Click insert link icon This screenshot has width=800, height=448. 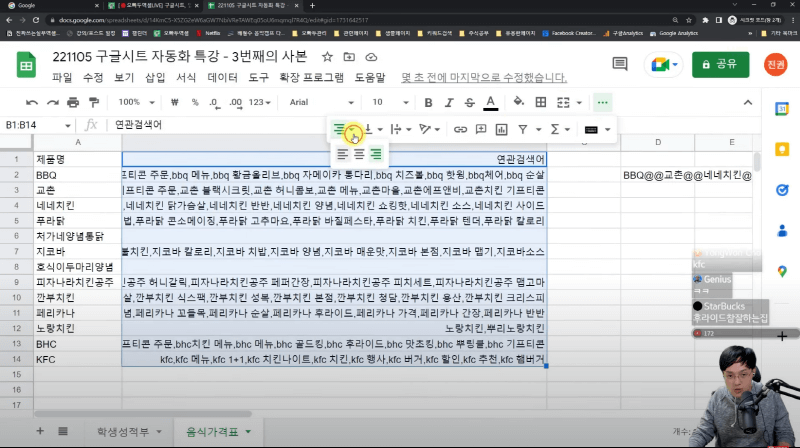pos(460,130)
